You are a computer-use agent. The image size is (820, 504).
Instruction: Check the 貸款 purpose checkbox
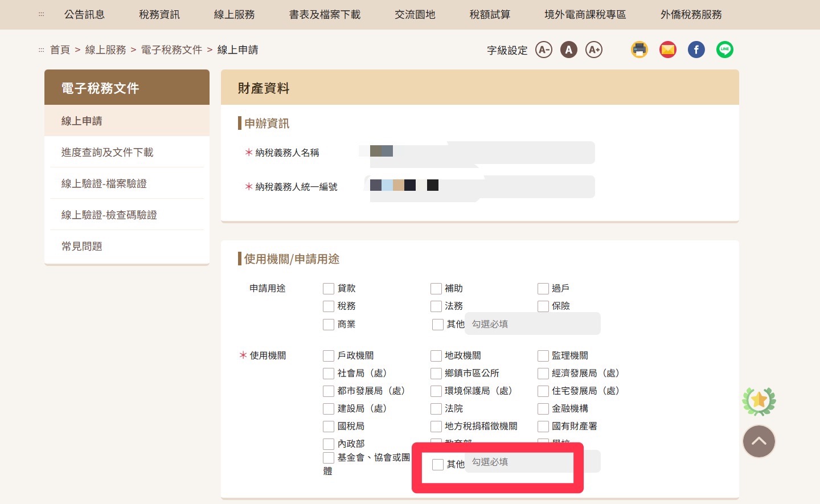[x=329, y=289]
